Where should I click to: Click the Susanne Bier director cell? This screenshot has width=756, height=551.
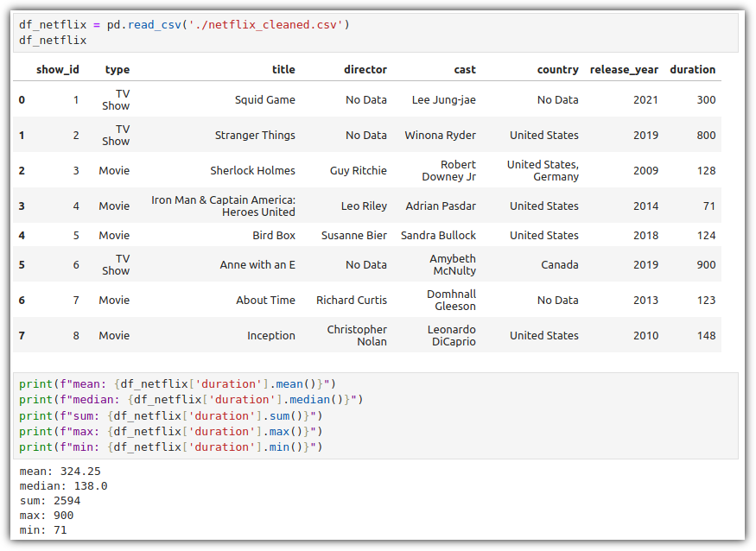(354, 235)
